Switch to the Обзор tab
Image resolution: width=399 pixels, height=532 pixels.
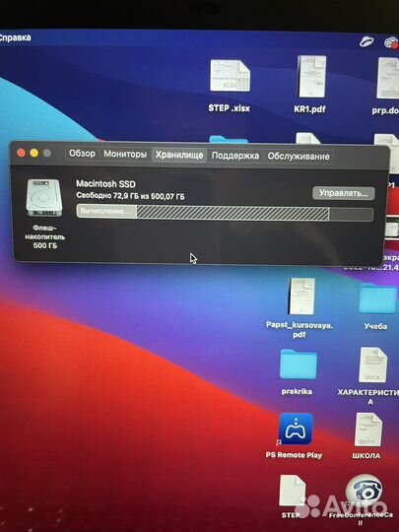coord(82,154)
